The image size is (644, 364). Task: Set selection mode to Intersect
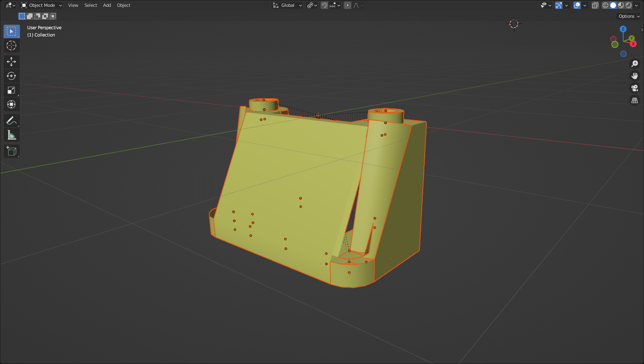[x=53, y=16]
